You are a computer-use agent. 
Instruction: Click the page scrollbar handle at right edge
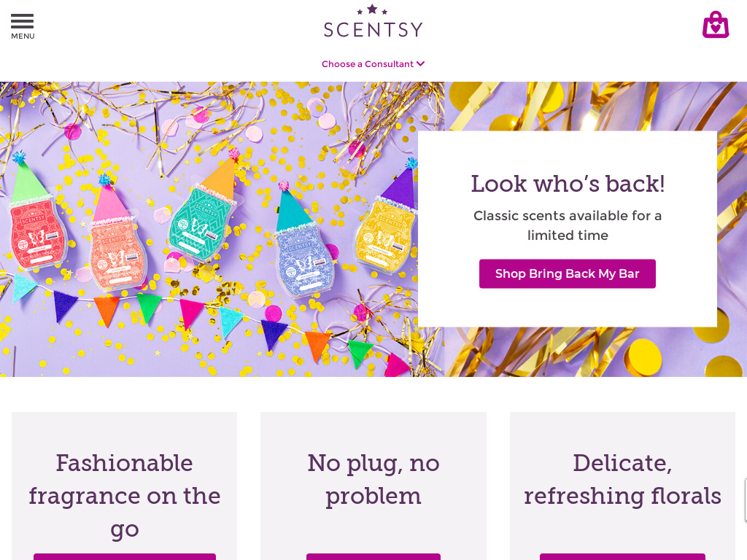click(x=746, y=500)
